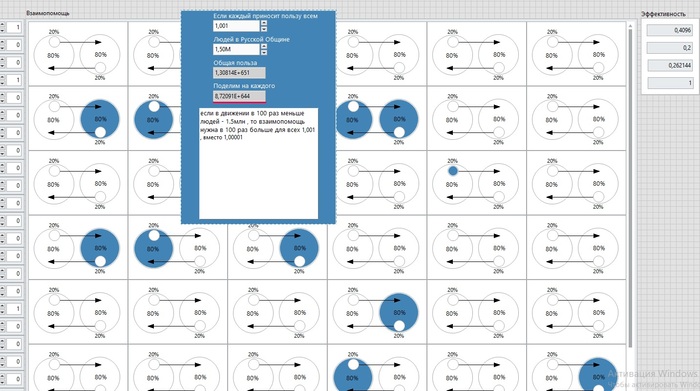
Task: Click the 1,001 input under 'Если каждый приносит пользу всем'
Action: click(236, 26)
